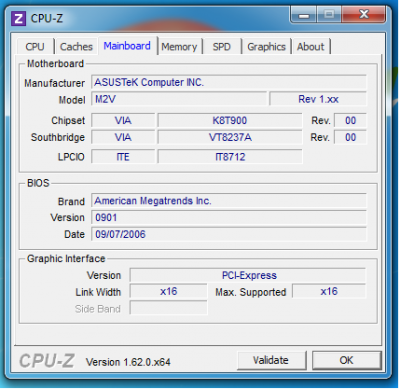The width and height of the screenshot is (400, 389).
Task: Click the empty Side Band field
Action: (x=168, y=308)
